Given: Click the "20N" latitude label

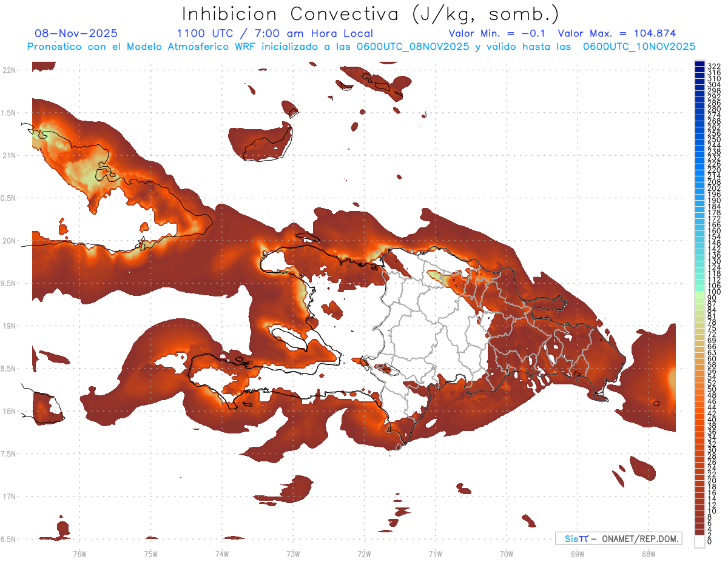Looking at the screenshot, I should (x=9, y=241).
